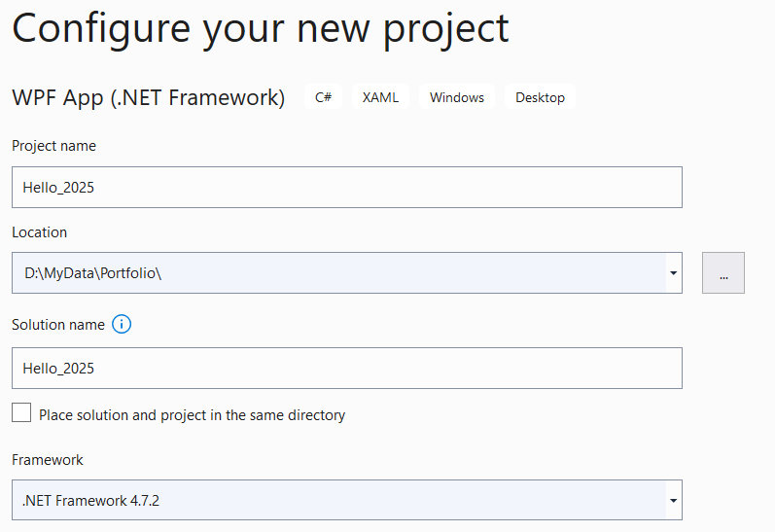Click the Desktop project type tag

(x=540, y=97)
